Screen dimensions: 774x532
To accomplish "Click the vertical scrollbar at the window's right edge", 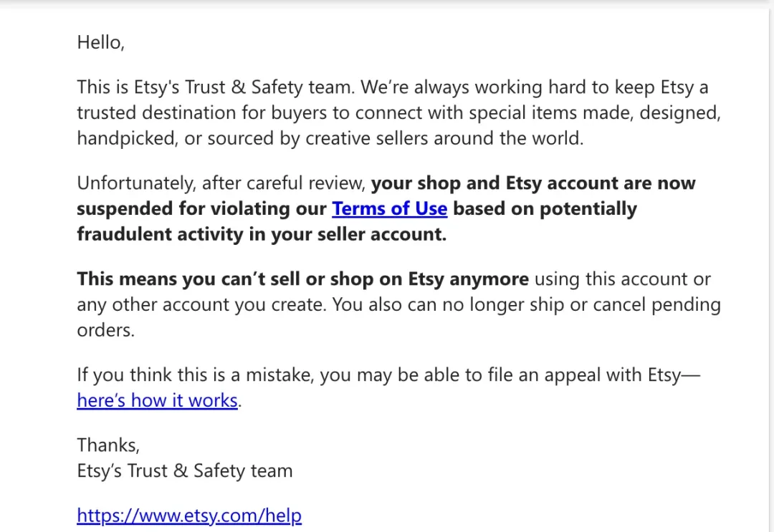I will [x=770, y=266].
